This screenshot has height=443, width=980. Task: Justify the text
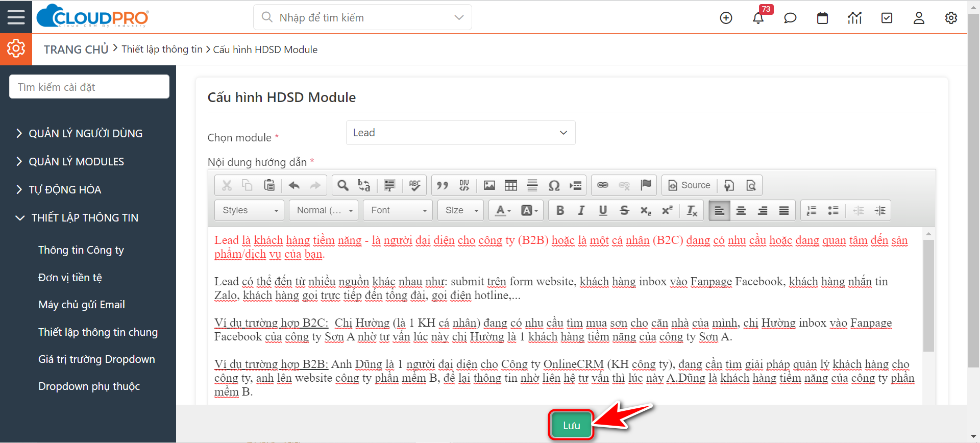coord(784,210)
